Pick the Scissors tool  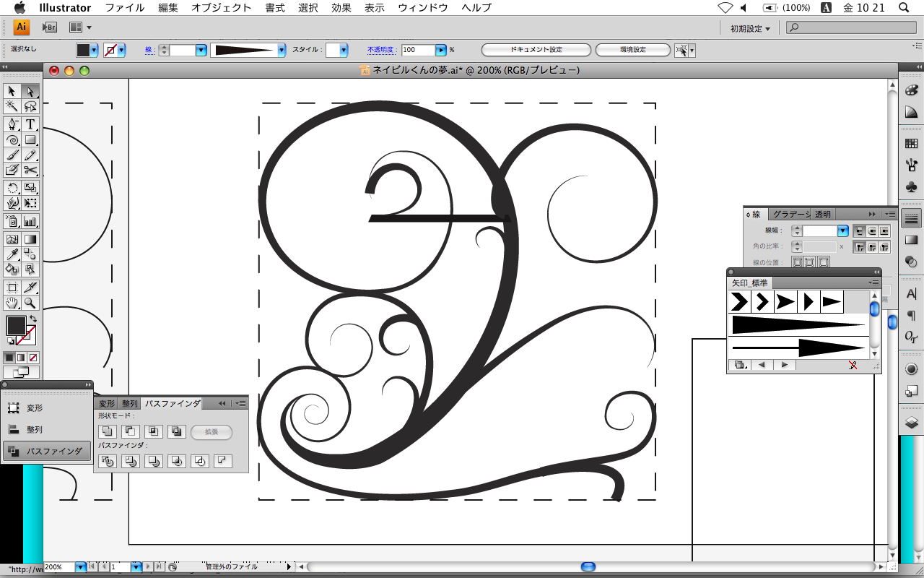coord(30,171)
